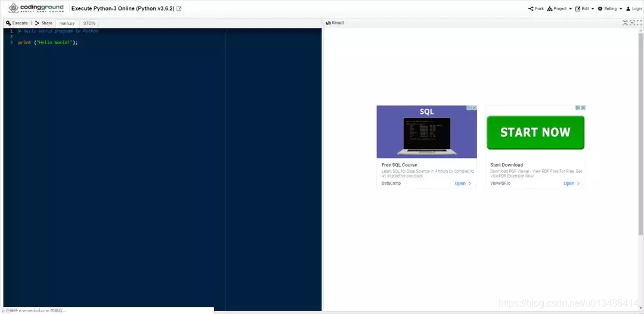This screenshot has height=314, width=644.
Task: Click the chevron next to DataCamp Open
Action: click(469, 184)
